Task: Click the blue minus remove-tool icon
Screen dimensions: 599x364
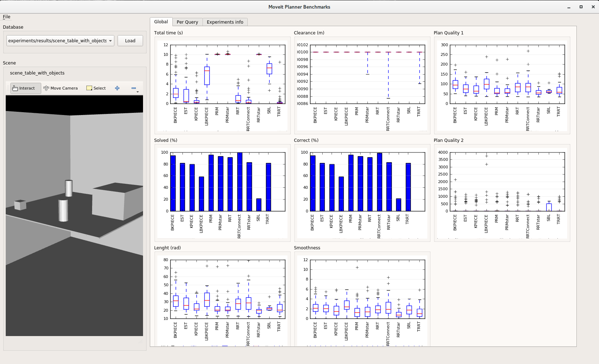Action: tap(134, 88)
